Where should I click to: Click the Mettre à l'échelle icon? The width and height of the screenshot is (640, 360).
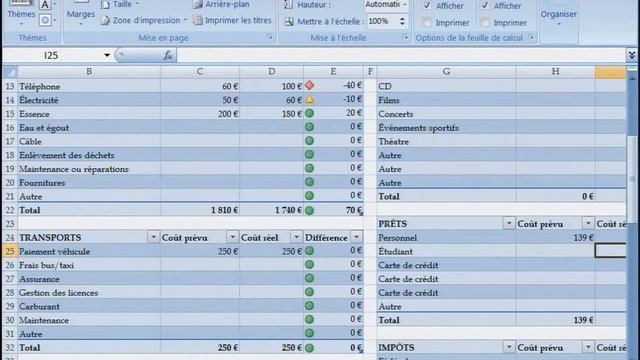click(x=289, y=22)
